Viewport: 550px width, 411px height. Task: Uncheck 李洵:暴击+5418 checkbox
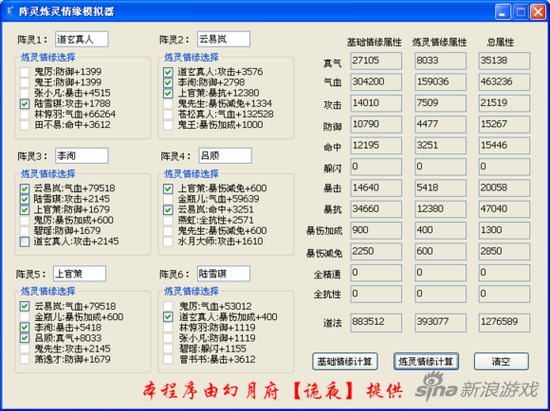click(x=25, y=328)
